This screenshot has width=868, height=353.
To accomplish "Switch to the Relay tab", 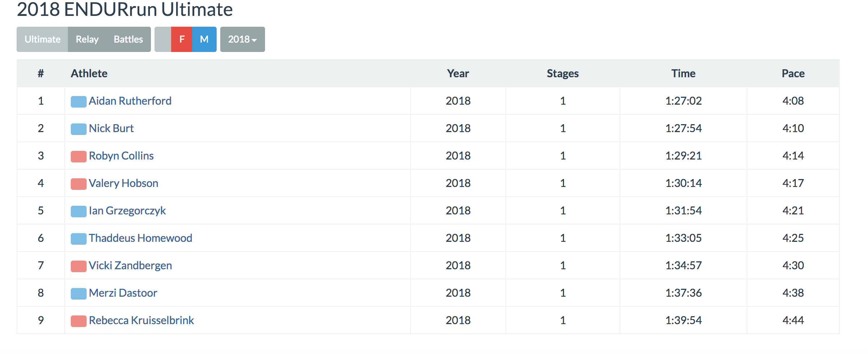I will tap(87, 39).
